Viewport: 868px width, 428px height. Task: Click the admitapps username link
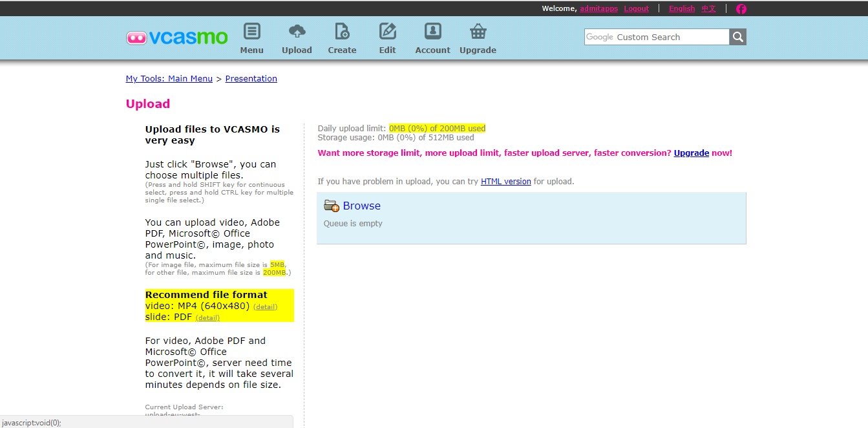click(x=598, y=9)
